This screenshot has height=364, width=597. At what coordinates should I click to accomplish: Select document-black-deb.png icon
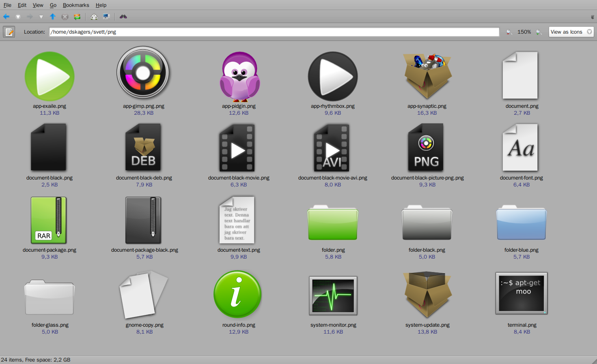point(143,147)
